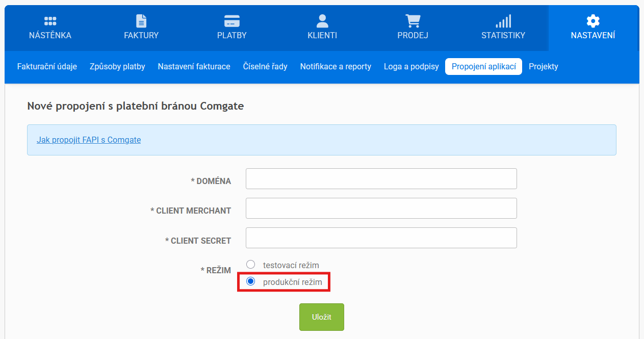The height and width of the screenshot is (339, 644).
Task: Go to Číselné řady tab
Action: (265, 66)
